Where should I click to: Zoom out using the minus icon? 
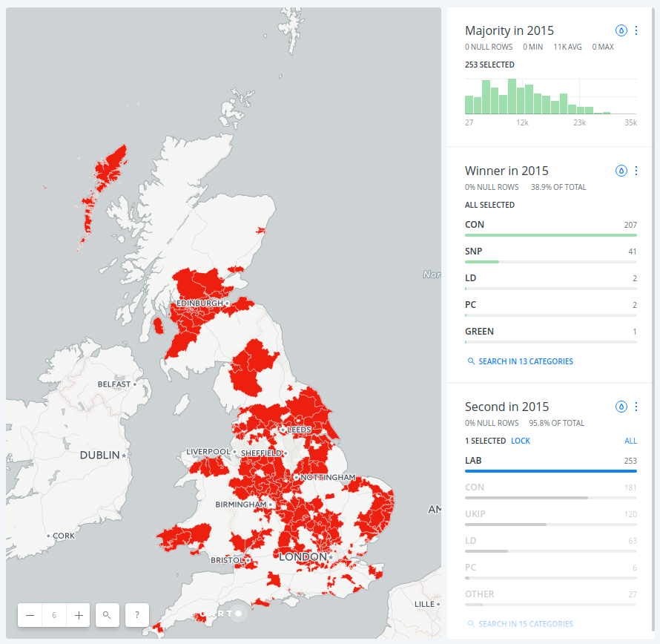tap(30, 615)
